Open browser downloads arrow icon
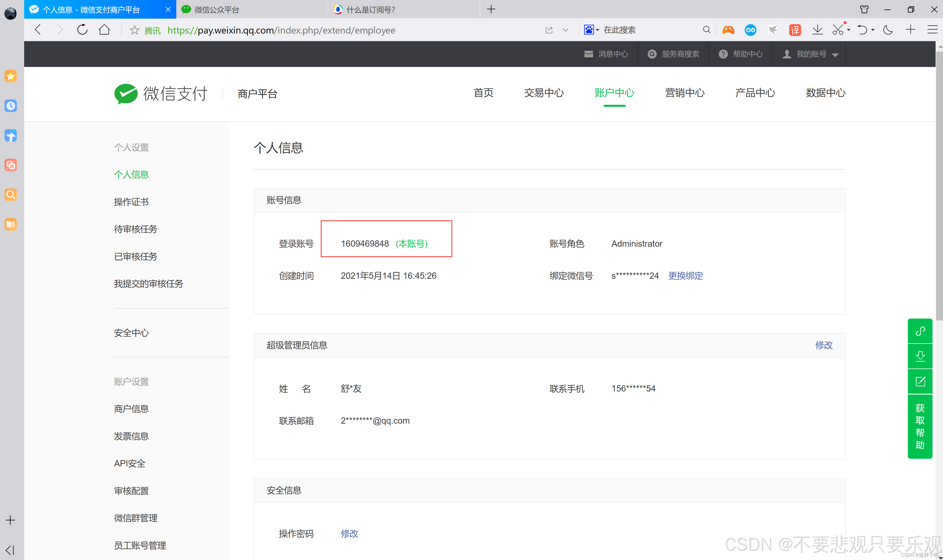 (817, 29)
